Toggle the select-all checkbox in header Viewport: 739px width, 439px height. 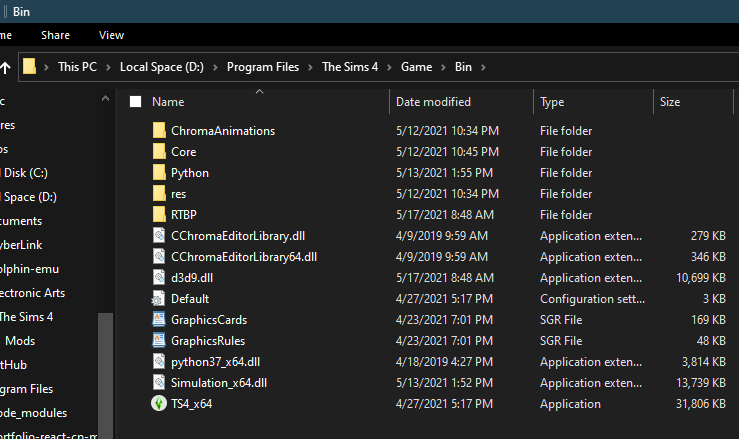[x=135, y=102]
